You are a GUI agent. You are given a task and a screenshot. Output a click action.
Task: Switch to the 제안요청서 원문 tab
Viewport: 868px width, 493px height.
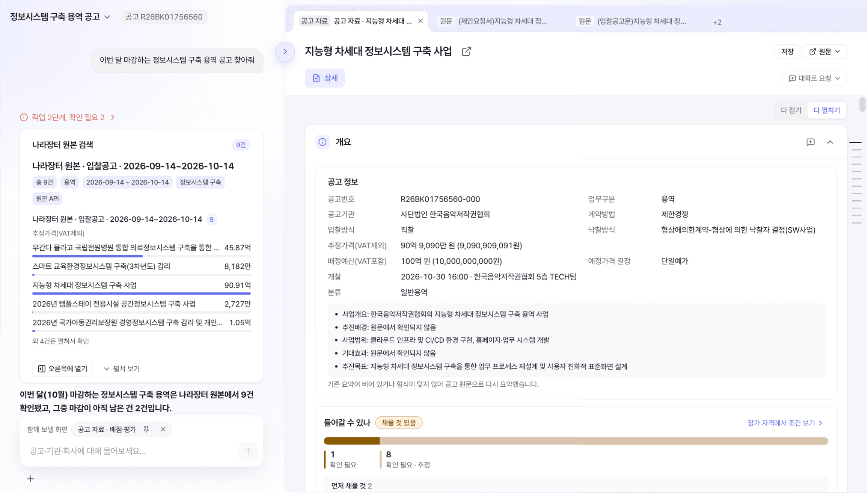pyautogui.click(x=493, y=21)
